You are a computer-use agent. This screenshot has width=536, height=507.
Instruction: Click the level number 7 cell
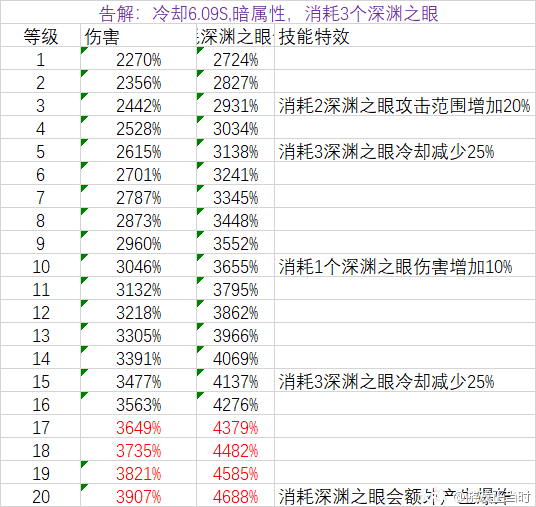(41, 196)
